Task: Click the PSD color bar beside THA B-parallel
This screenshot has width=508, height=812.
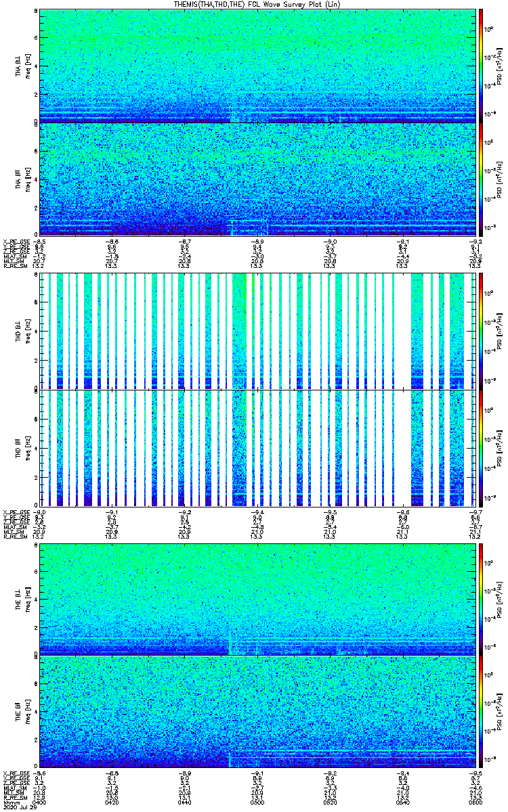Action: [480, 179]
